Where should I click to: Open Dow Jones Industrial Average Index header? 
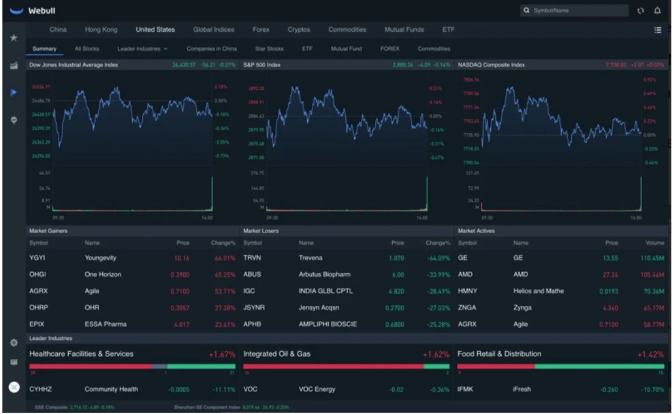click(132, 65)
